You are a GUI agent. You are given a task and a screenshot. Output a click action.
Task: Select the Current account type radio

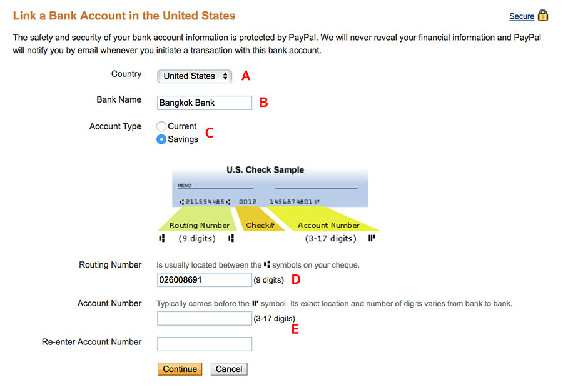161,126
